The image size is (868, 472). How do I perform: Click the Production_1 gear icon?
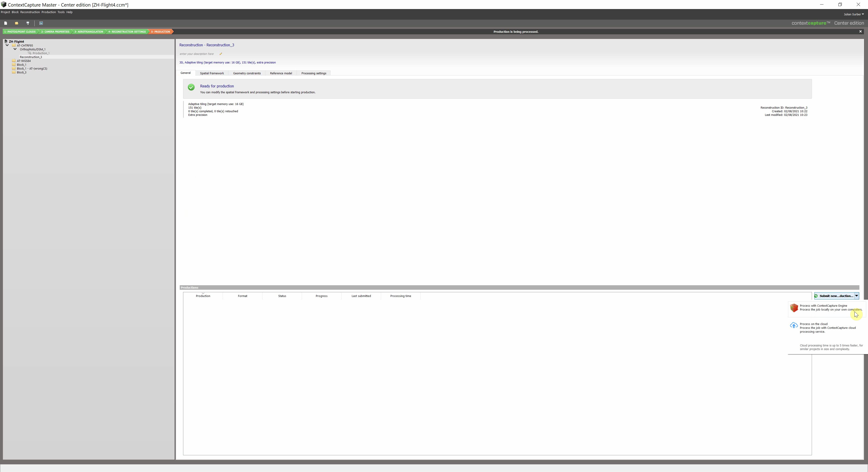click(30, 53)
